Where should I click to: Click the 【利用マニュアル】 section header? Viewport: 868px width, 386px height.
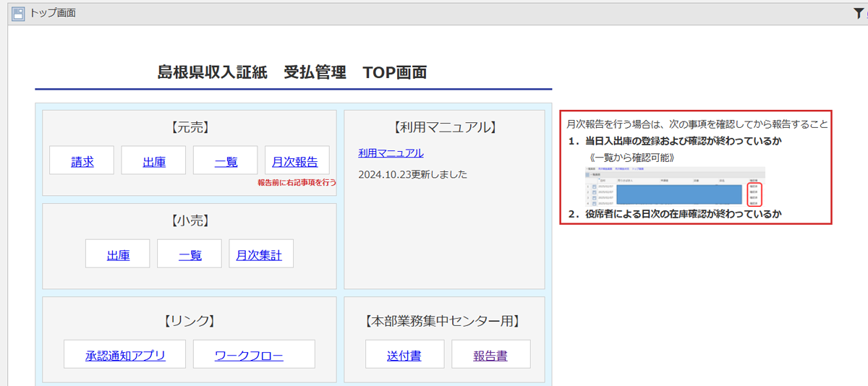(444, 127)
